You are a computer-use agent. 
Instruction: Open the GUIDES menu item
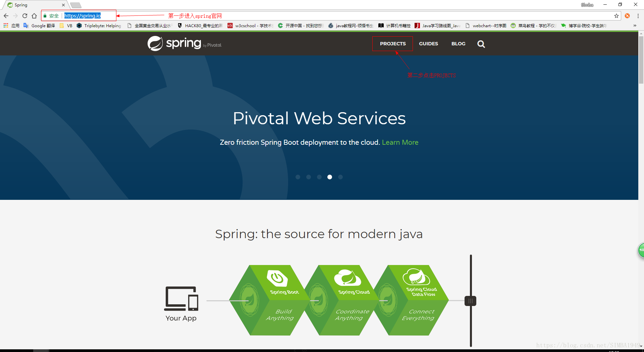click(x=428, y=44)
